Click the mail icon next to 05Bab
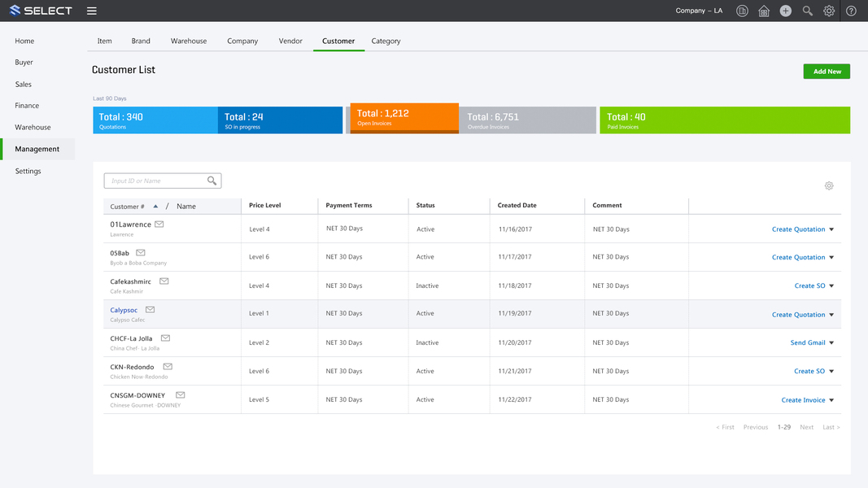Image resolution: width=868 pixels, height=488 pixels. click(x=141, y=253)
